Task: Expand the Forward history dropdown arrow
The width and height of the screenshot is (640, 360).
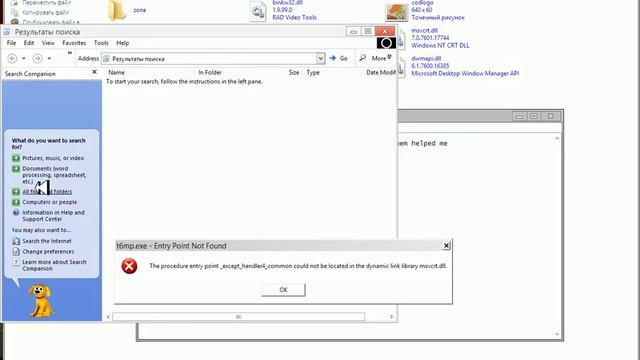Action: click(x=49, y=58)
